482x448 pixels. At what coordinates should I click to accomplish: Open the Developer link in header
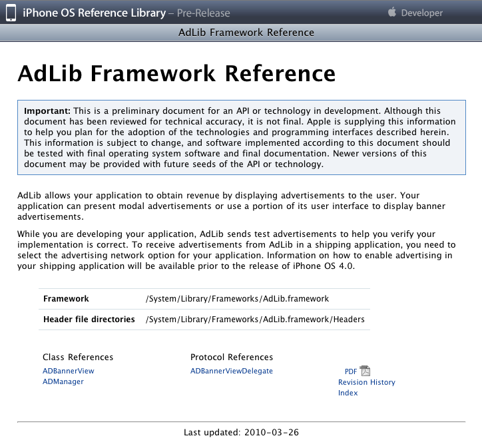coord(422,13)
